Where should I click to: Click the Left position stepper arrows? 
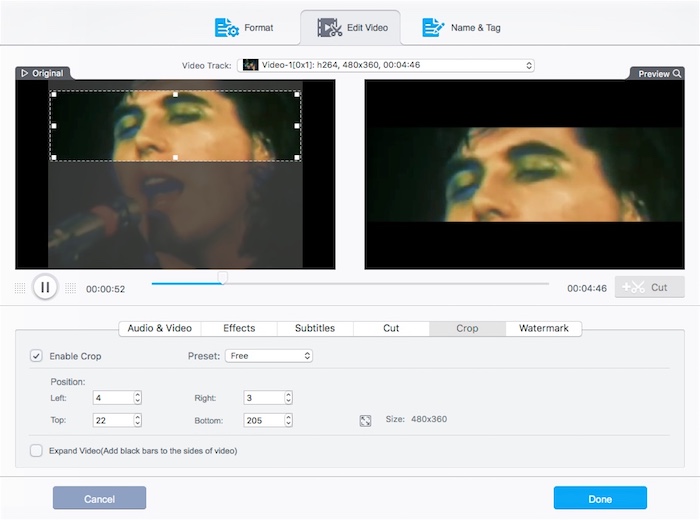[138, 398]
